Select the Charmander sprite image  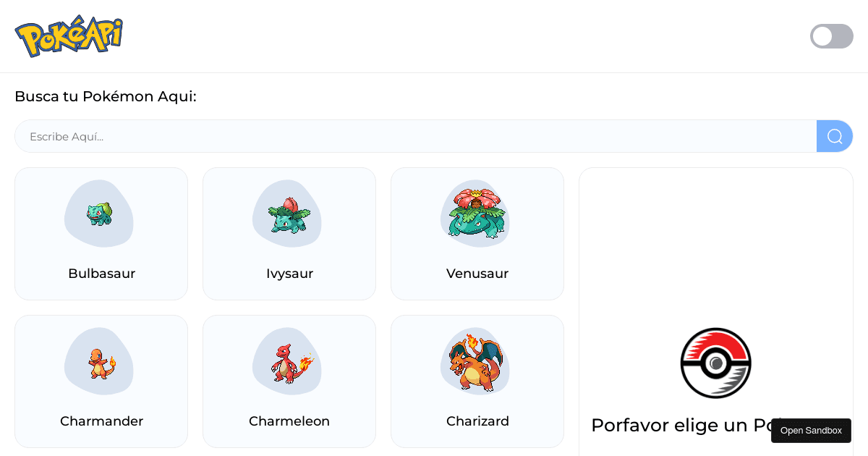tap(99, 361)
